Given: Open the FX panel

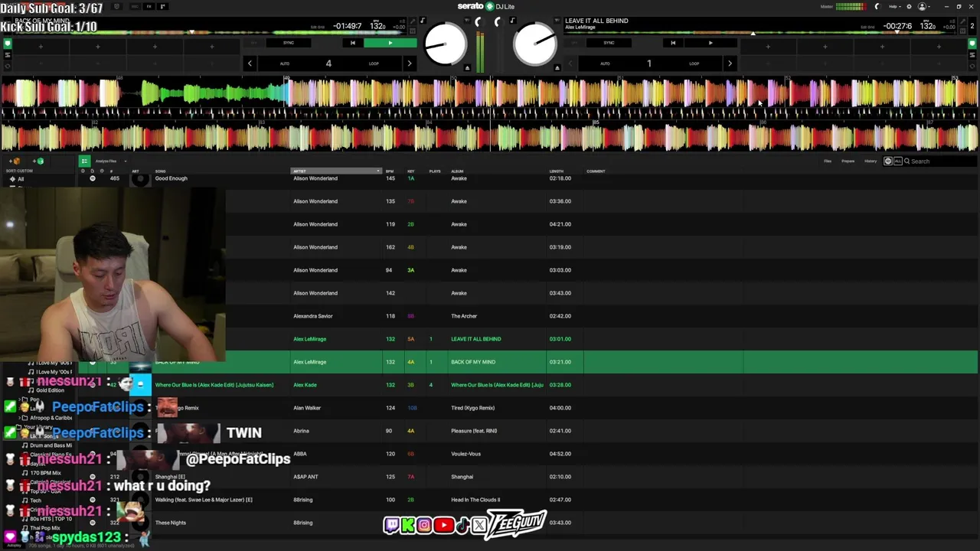Looking at the screenshot, I should pos(149,6).
